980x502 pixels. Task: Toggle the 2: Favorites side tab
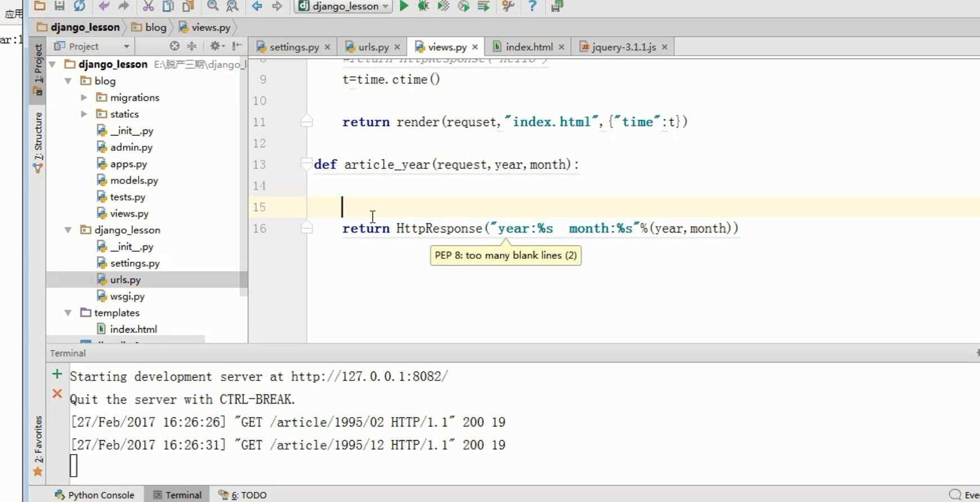pyautogui.click(x=38, y=446)
